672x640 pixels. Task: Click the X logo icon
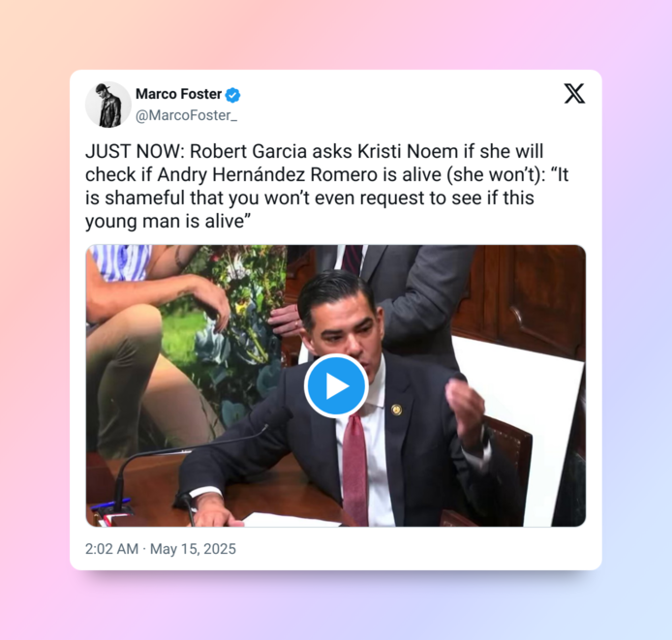point(574,94)
